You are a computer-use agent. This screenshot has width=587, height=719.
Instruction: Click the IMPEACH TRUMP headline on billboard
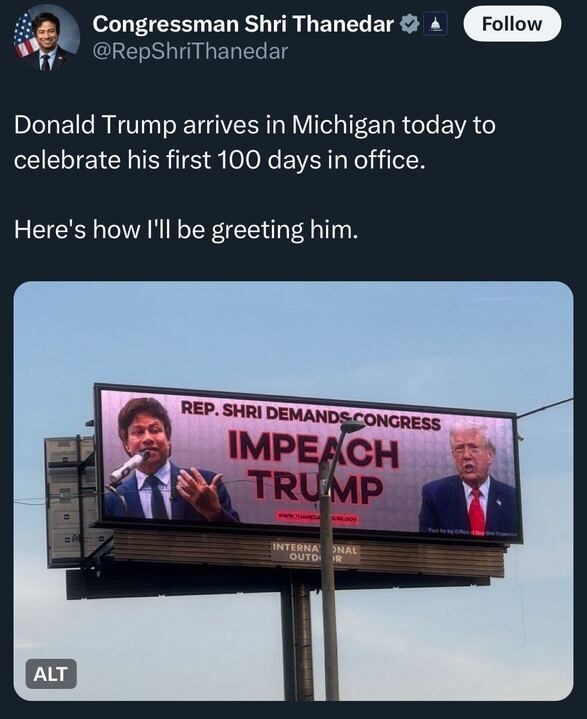(313, 472)
